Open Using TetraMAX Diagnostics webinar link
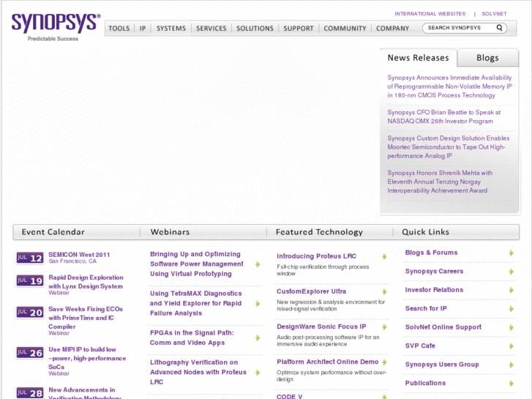The height and width of the screenshot is (399, 532). pyautogui.click(x=196, y=303)
